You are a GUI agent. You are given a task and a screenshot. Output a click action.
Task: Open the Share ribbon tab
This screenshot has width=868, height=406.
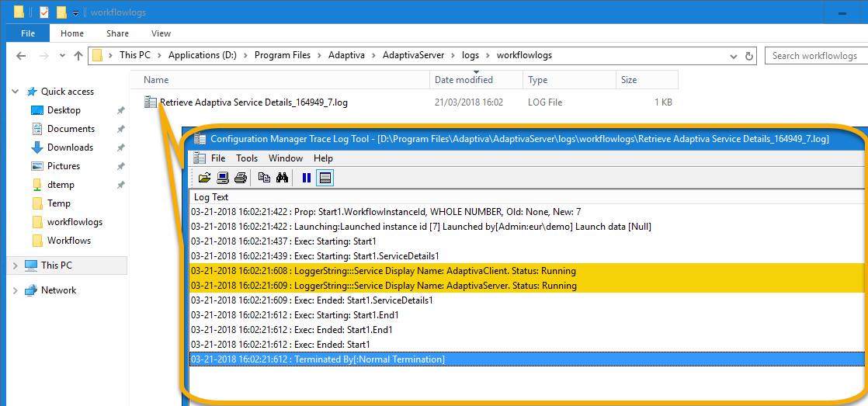(x=117, y=33)
